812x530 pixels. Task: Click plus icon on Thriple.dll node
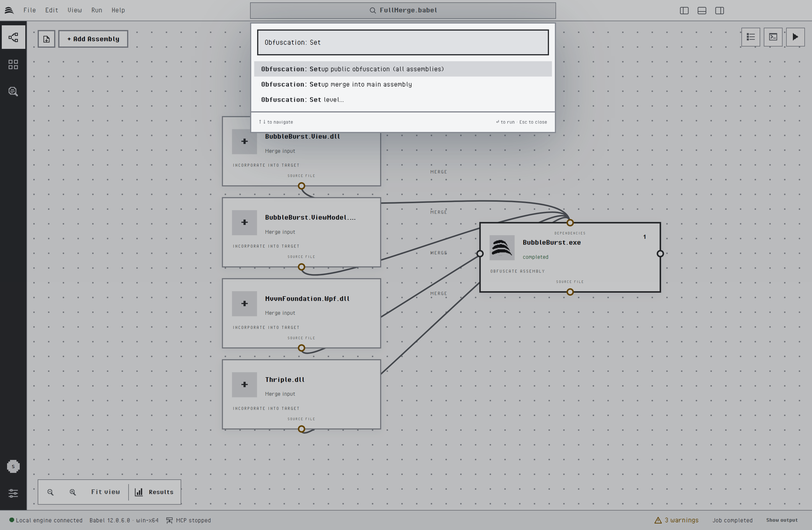(244, 385)
